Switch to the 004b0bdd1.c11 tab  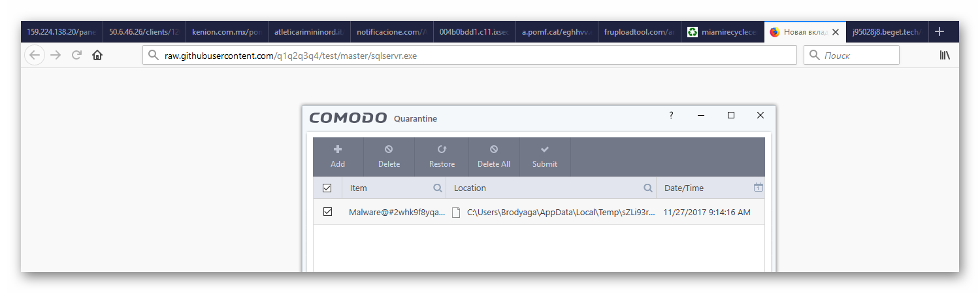[475, 31]
